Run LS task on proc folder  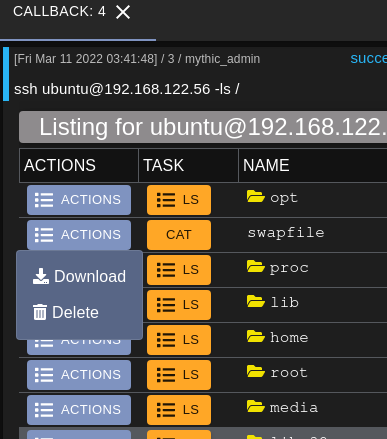[179, 270]
